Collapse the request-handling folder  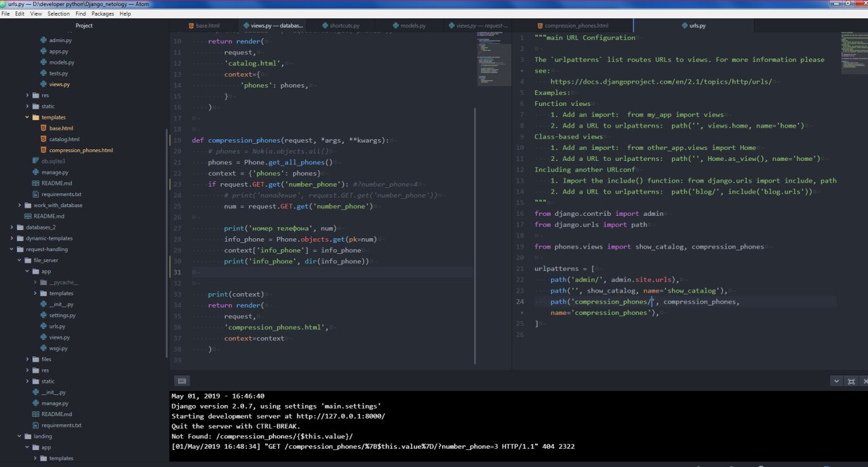[12, 249]
